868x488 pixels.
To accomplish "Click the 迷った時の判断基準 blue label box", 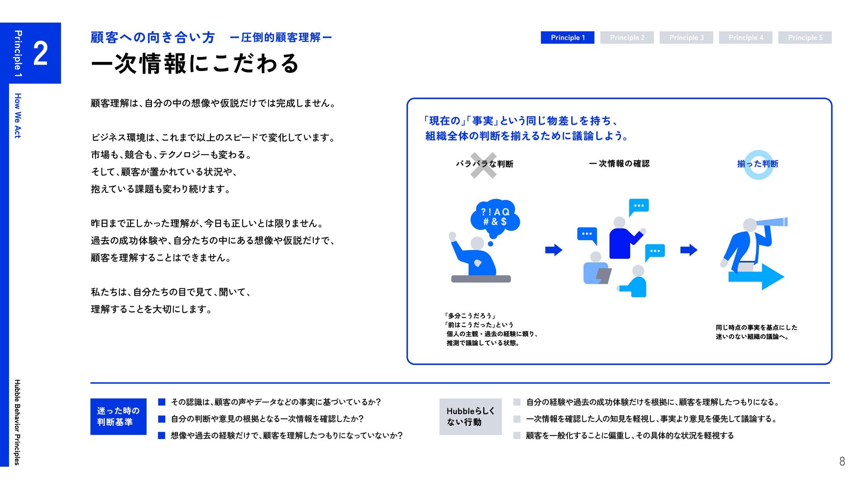I will pos(118,417).
